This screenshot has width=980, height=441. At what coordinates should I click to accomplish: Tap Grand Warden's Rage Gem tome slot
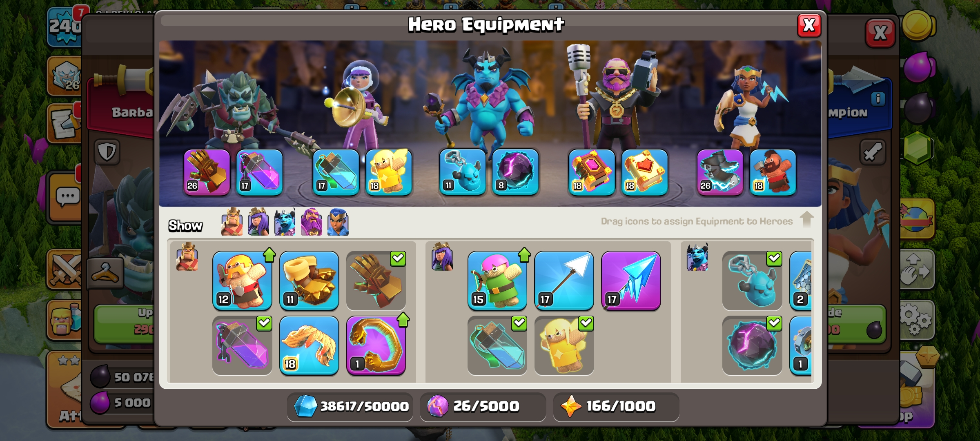coord(592,172)
